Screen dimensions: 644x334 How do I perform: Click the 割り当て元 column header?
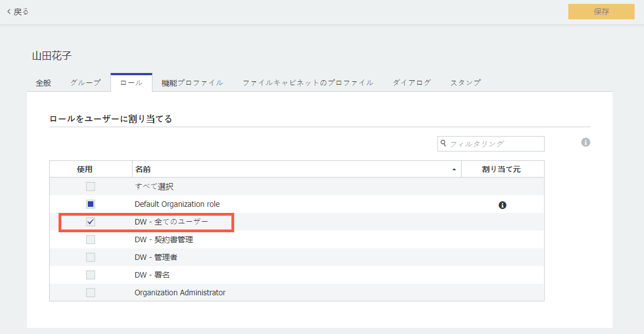pyautogui.click(x=502, y=169)
